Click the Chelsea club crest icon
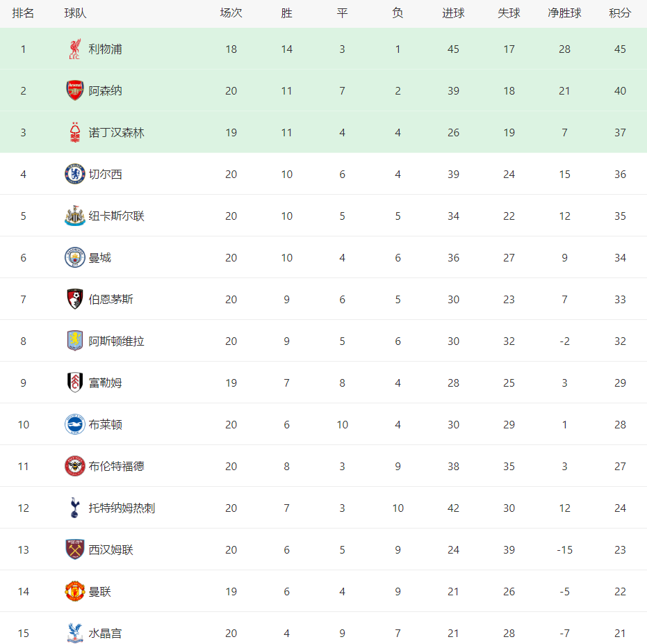The image size is (647, 644). pos(74,174)
